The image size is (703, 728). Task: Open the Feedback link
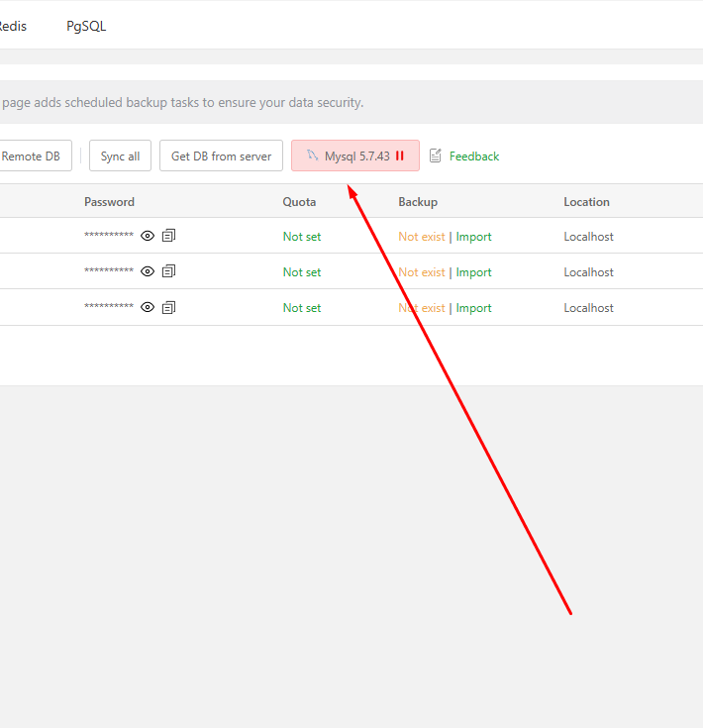coord(473,156)
